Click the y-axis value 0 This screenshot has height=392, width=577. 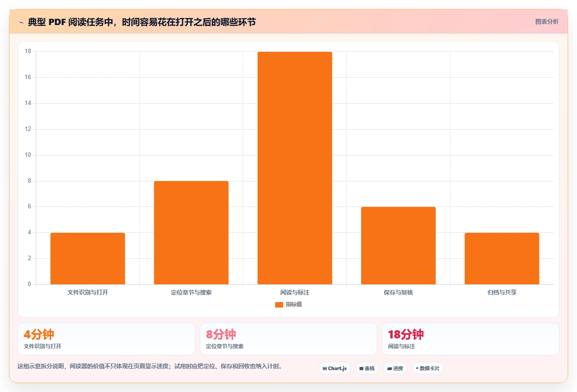[x=29, y=284]
